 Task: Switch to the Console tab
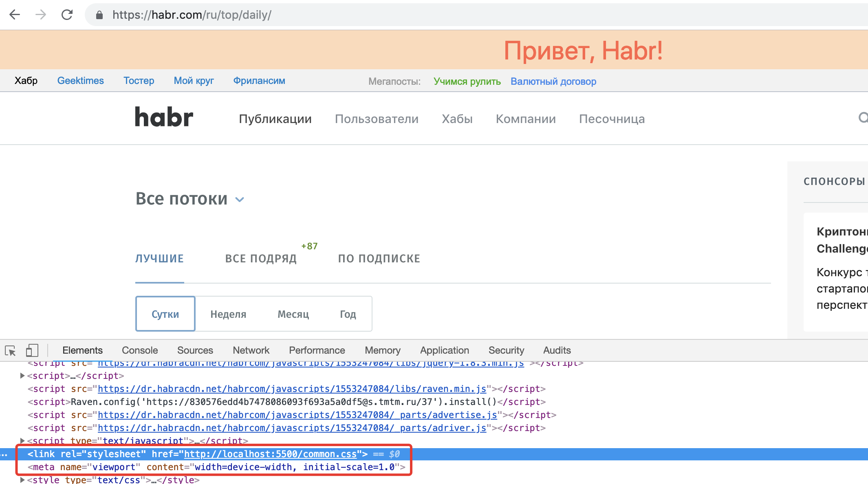[x=139, y=350]
